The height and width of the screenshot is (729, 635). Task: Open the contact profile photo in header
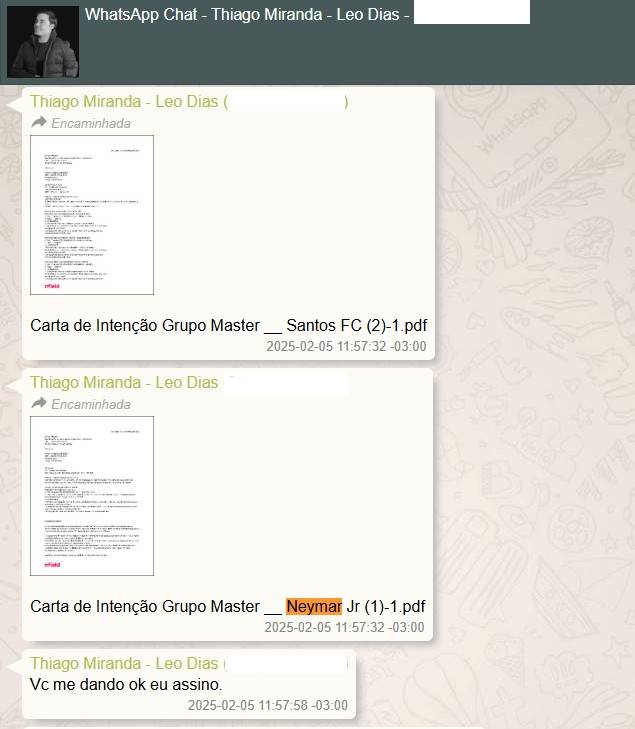click(43, 42)
